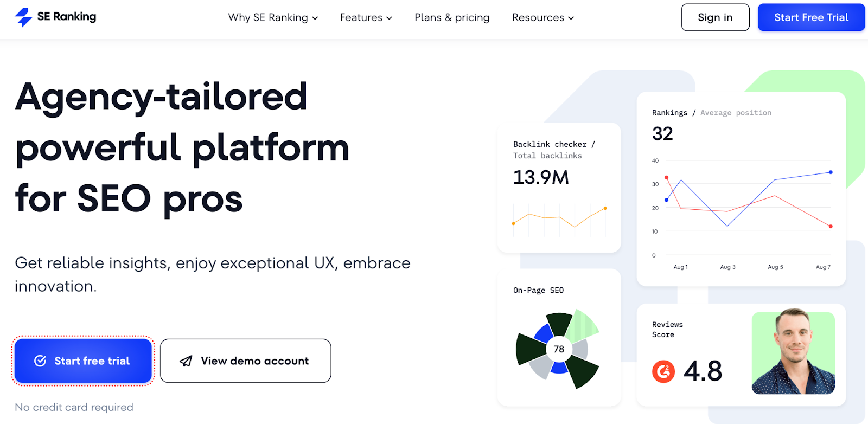Click the Sign in button
The width and height of the screenshot is (868, 431).
[x=715, y=17]
